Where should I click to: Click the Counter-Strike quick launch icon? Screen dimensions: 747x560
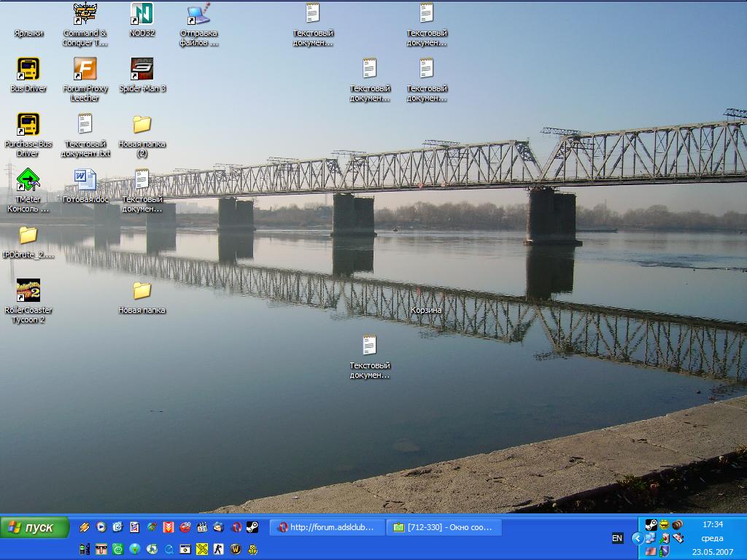coord(220,549)
